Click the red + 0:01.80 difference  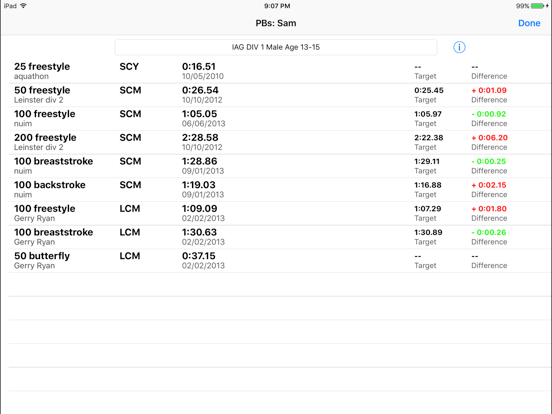click(x=489, y=208)
